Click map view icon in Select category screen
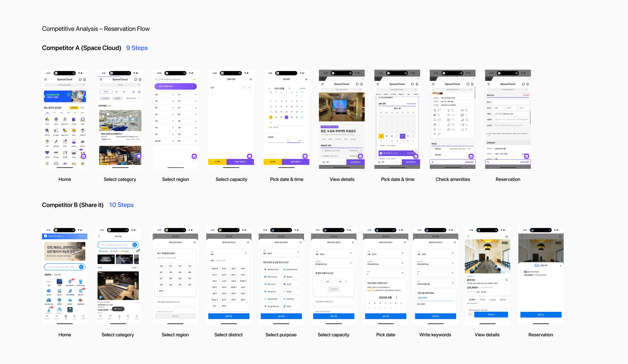The width and height of the screenshot is (628, 364). point(139,92)
